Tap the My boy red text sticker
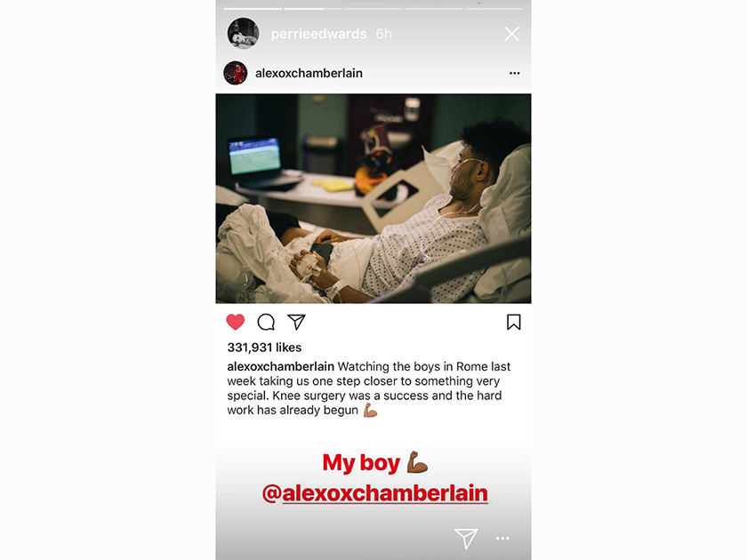The height and width of the screenshot is (560, 747). click(x=375, y=462)
